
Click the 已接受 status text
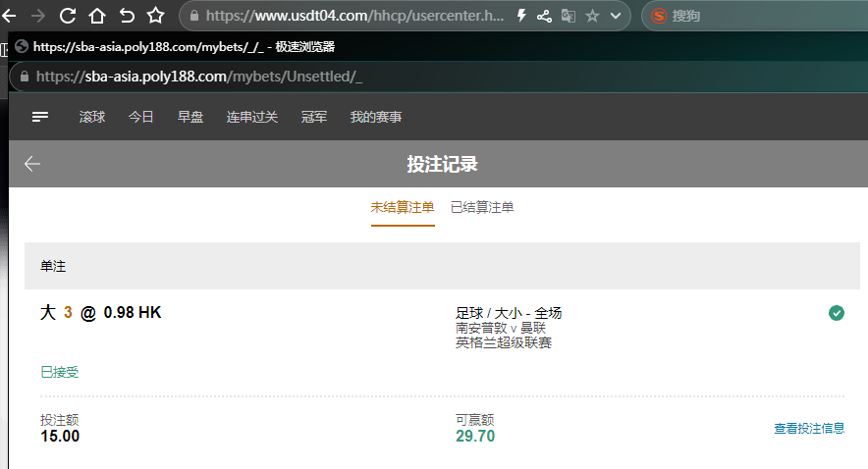(60, 372)
